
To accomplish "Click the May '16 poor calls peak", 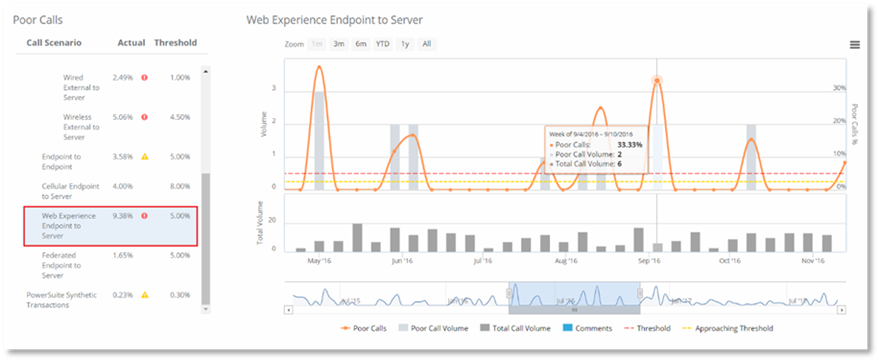I will point(319,67).
